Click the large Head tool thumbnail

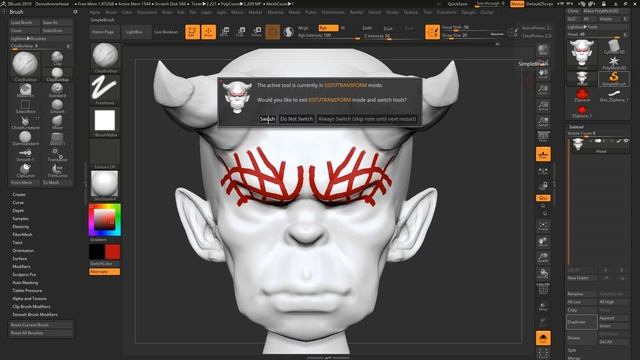click(581, 53)
